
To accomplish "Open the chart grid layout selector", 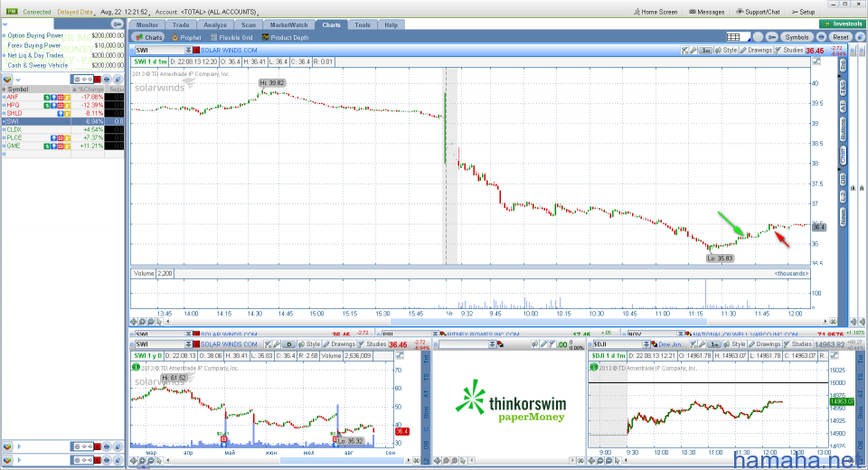I will pos(739,36).
